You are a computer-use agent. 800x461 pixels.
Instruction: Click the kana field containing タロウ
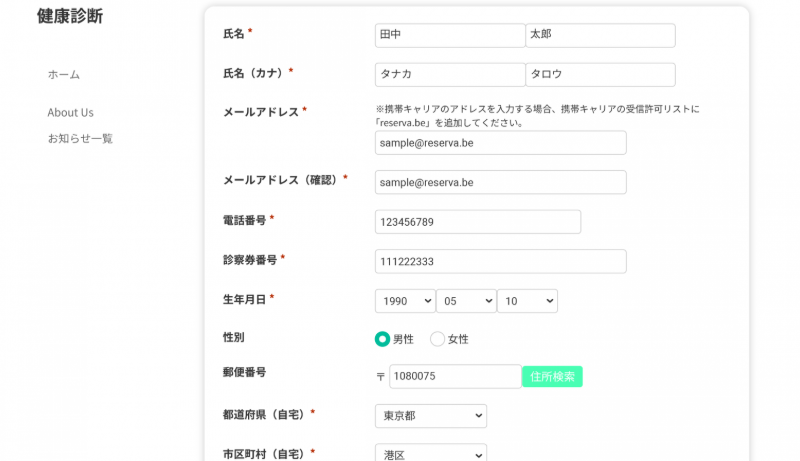[600, 75]
